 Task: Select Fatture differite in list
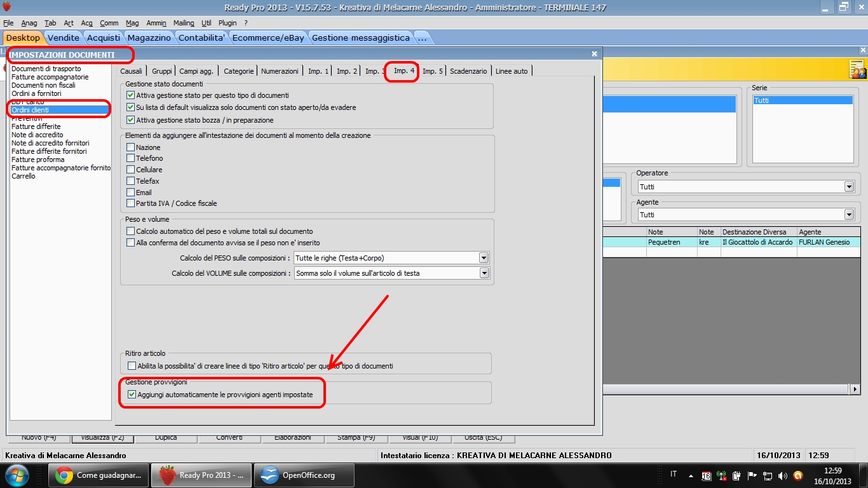[36, 126]
